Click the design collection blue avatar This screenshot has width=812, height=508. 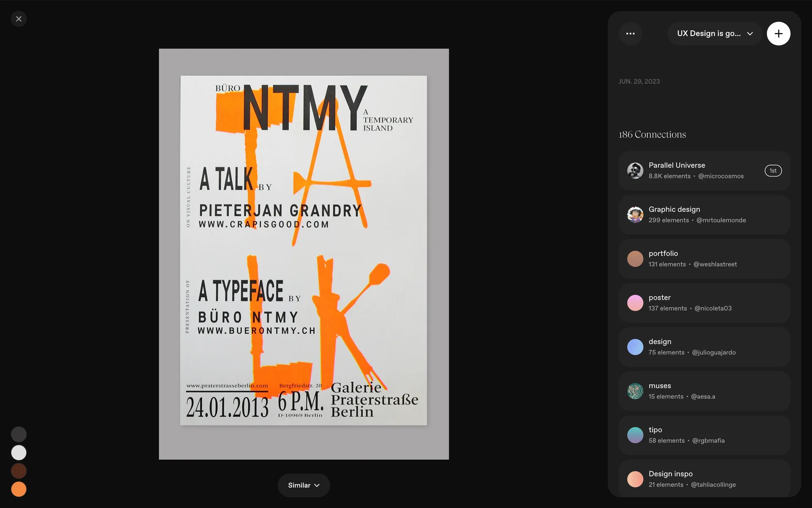635,347
